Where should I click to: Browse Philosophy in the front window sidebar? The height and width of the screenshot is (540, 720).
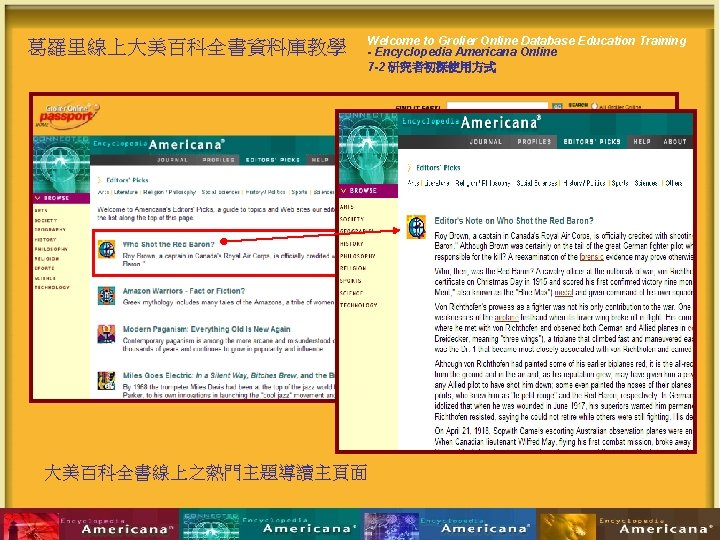pos(358,256)
